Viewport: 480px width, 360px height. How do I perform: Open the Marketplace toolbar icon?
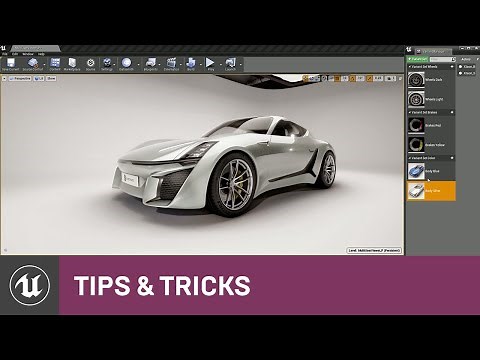[x=72, y=64]
